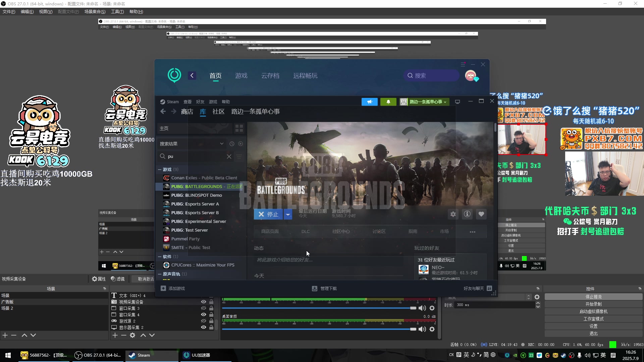Click the upper mixer channel volume slider
Image resolution: width=644 pixels, height=362 pixels.
(319, 308)
